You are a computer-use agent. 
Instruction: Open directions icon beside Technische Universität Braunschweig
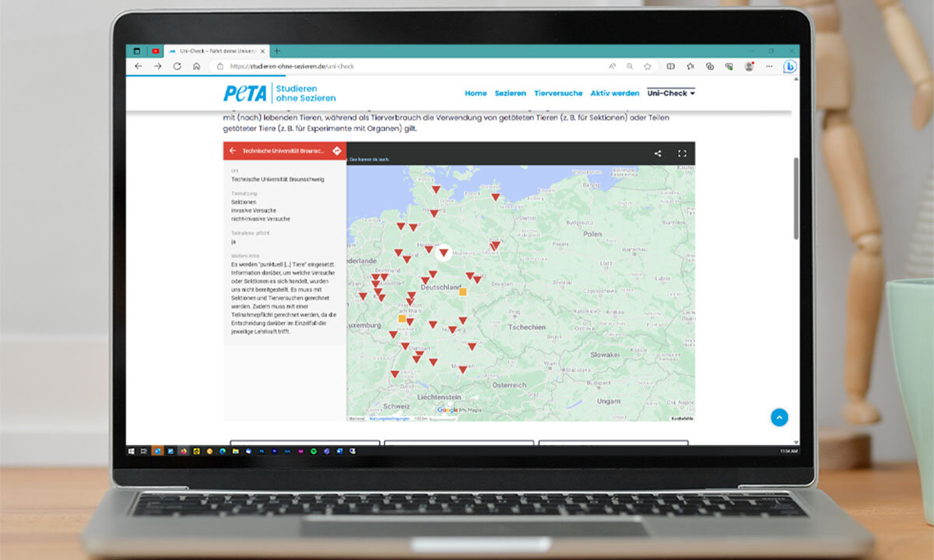click(x=337, y=151)
